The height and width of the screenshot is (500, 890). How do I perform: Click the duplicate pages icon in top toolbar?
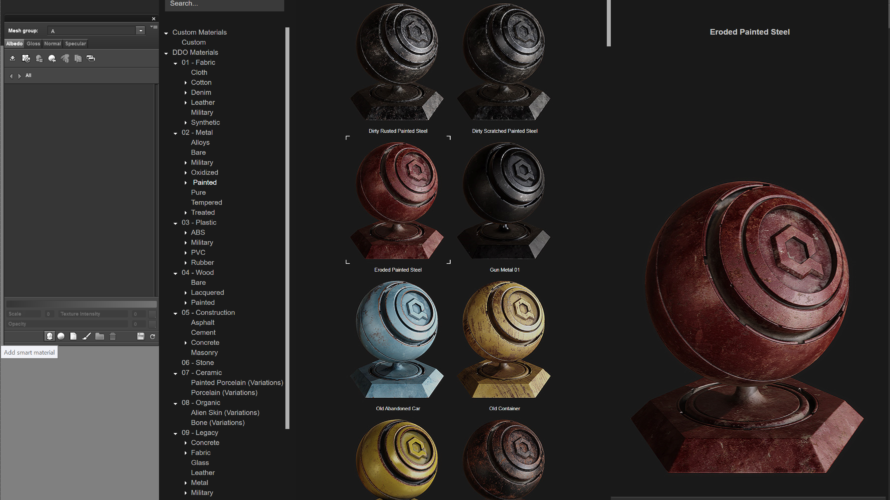click(78, 58)
